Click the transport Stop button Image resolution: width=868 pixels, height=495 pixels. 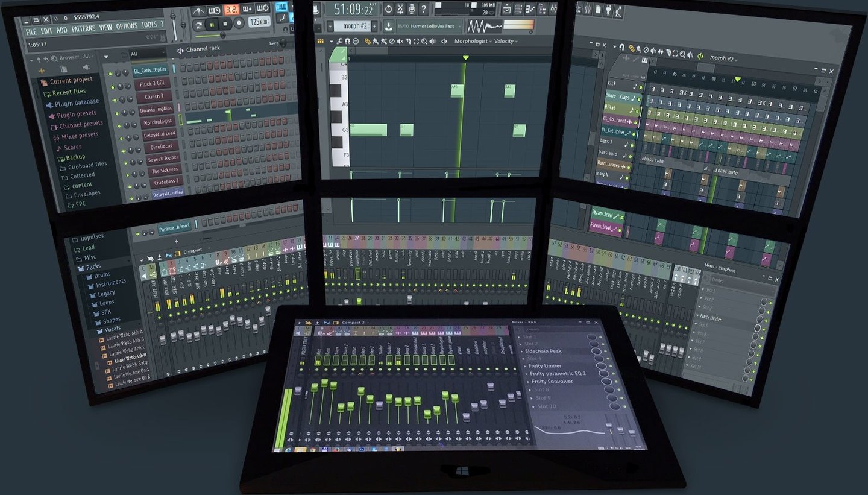coord(225,24)
